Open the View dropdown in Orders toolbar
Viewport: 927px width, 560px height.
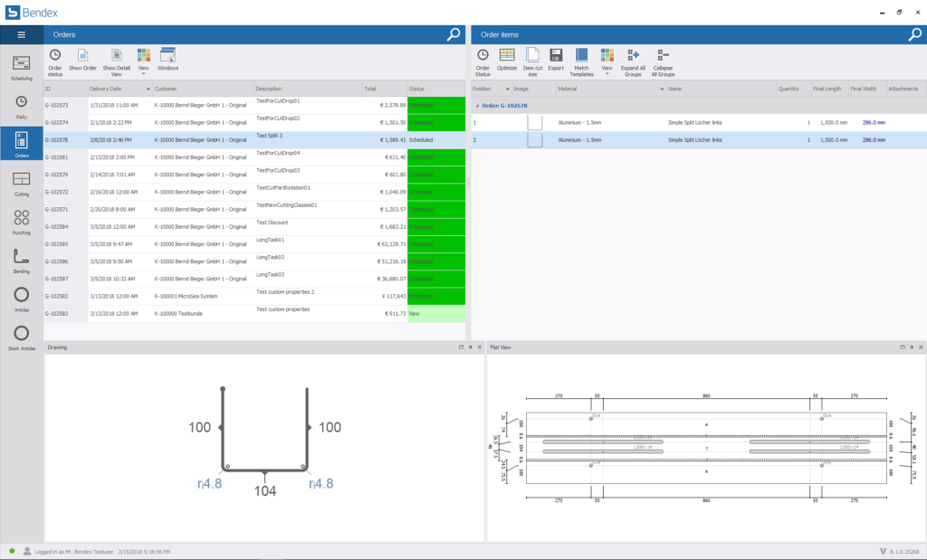tap(143, 60)
